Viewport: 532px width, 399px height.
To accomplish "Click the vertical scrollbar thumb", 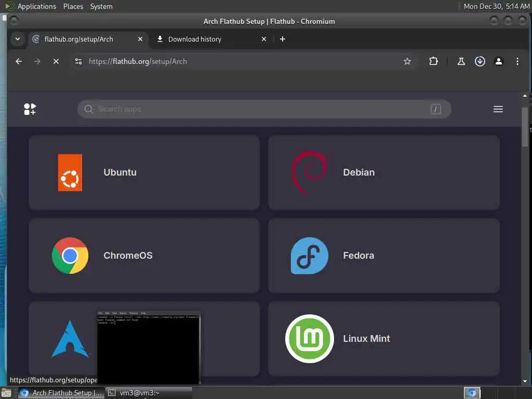I will pos(525,127).
